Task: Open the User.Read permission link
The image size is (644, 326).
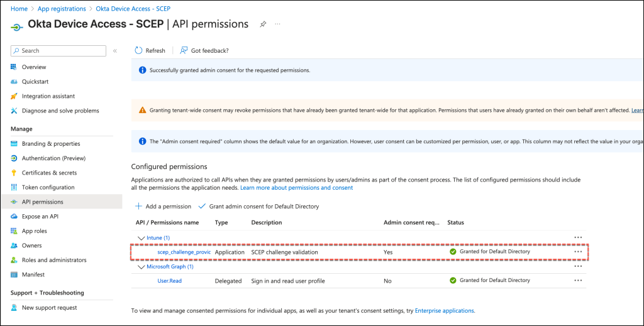Action: click(x=169, y=281)
